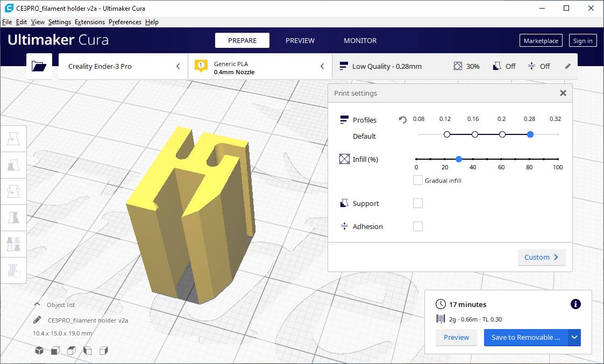
Task: Open the View menu
Action: point(38,22)
